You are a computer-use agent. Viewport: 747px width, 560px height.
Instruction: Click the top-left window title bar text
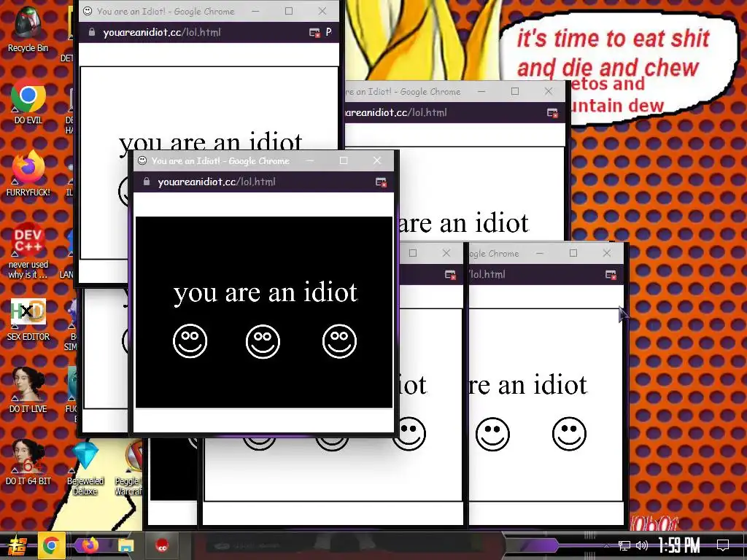coord(166,12)
